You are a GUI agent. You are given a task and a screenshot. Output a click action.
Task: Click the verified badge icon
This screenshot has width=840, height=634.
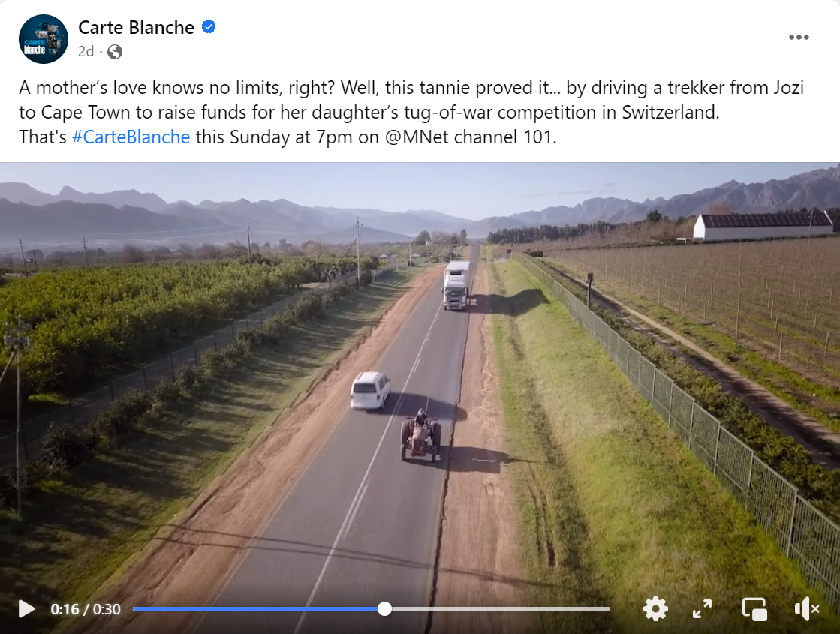point(209,26)
